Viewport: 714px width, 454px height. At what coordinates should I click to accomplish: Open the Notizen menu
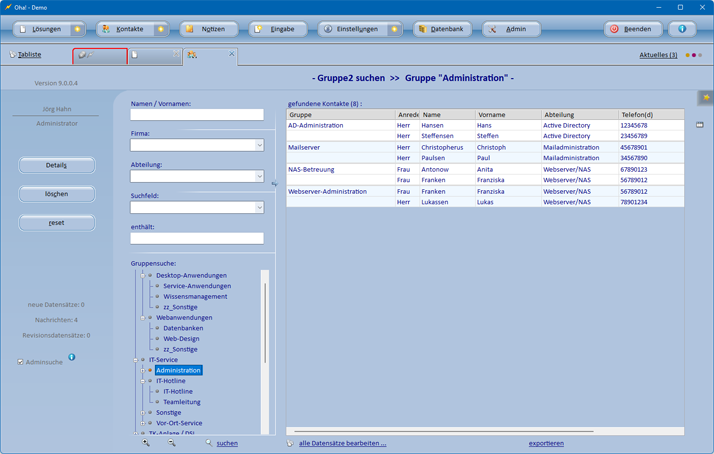[207, 29]
